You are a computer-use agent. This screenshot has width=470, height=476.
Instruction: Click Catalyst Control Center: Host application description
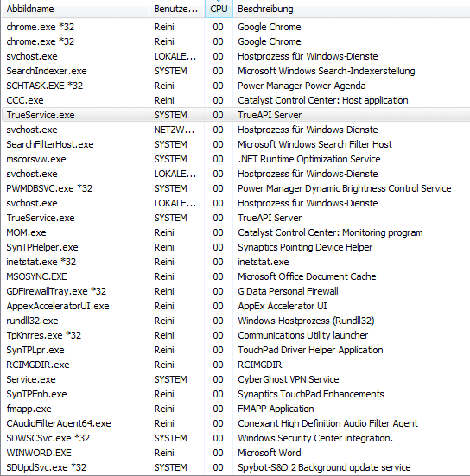pyautogui.click(x=323, y=100)
